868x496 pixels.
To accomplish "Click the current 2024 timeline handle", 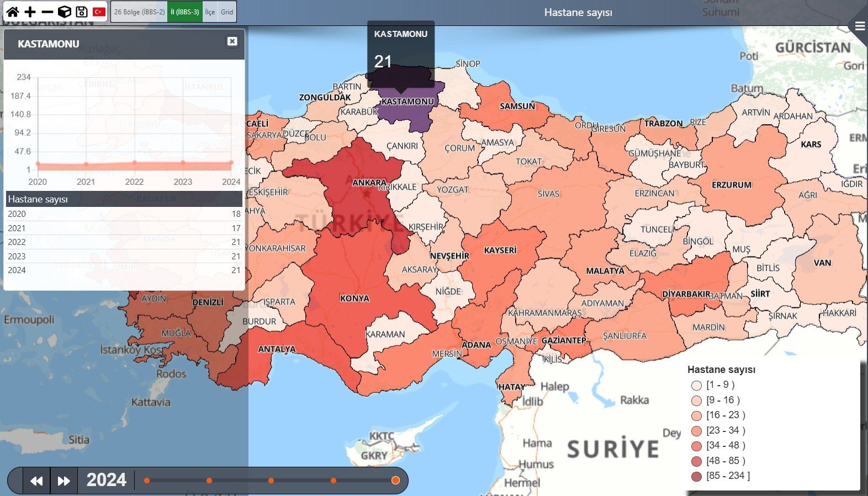I will tap(395, 481).
